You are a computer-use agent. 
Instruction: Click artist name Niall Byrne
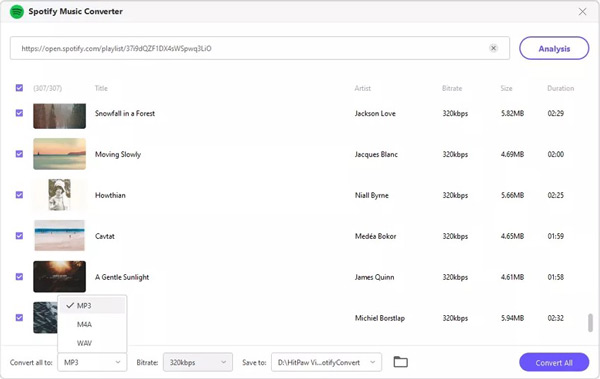372,195
